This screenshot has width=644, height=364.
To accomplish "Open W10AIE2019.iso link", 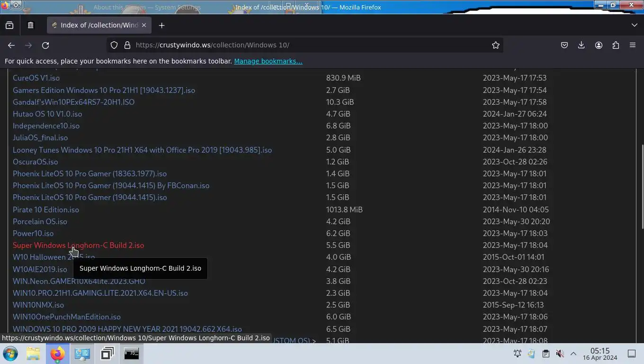I will point(40,269).
